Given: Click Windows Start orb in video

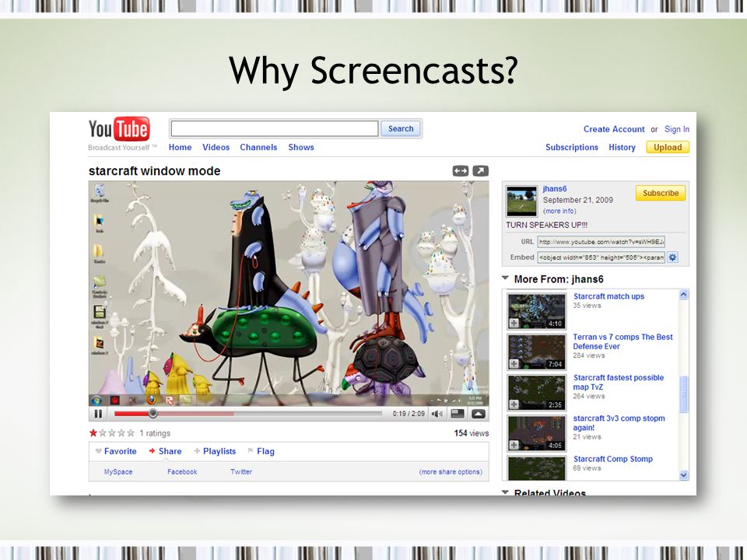Looking at the screenshot, I should click(96, 400).
